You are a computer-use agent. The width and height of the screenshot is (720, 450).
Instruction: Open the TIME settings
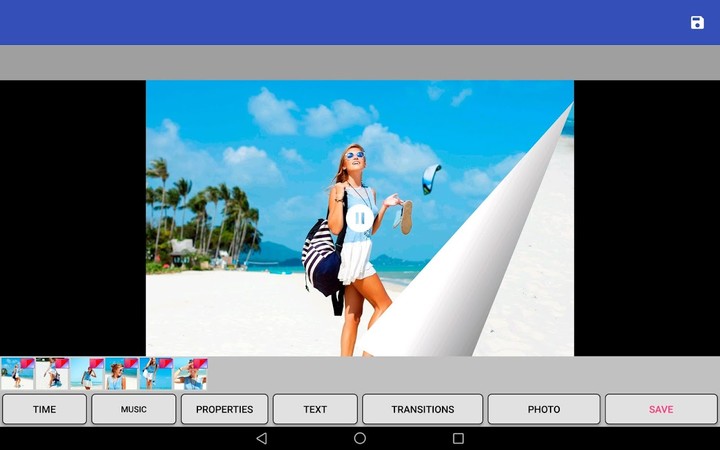[44, 409]
